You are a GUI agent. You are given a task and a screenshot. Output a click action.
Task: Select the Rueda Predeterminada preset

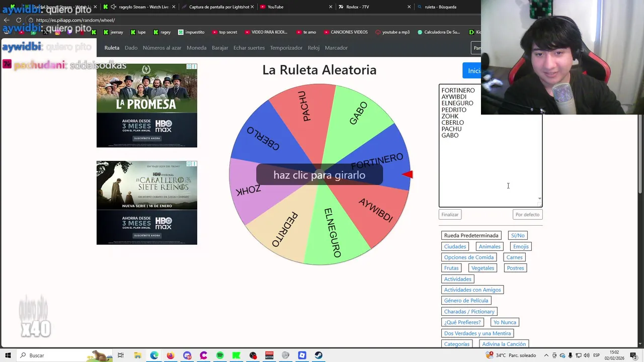tap(471, 235)
